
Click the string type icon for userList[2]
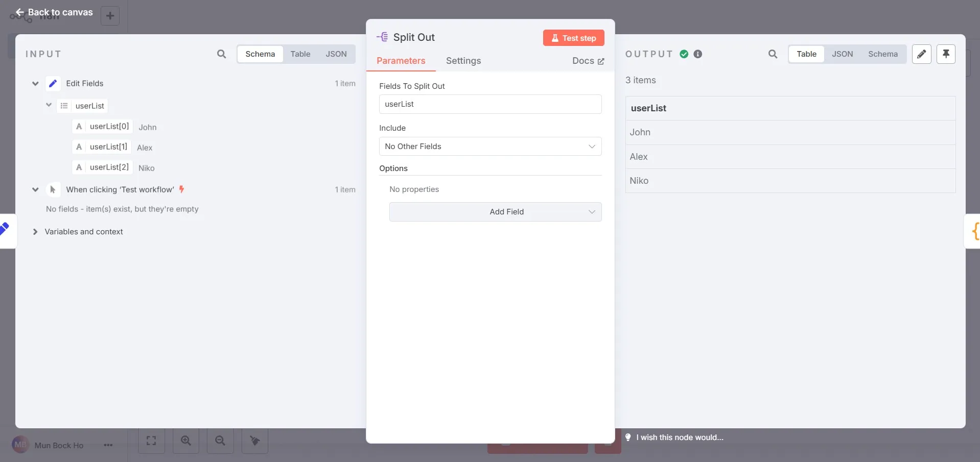[x=79, y=167]
